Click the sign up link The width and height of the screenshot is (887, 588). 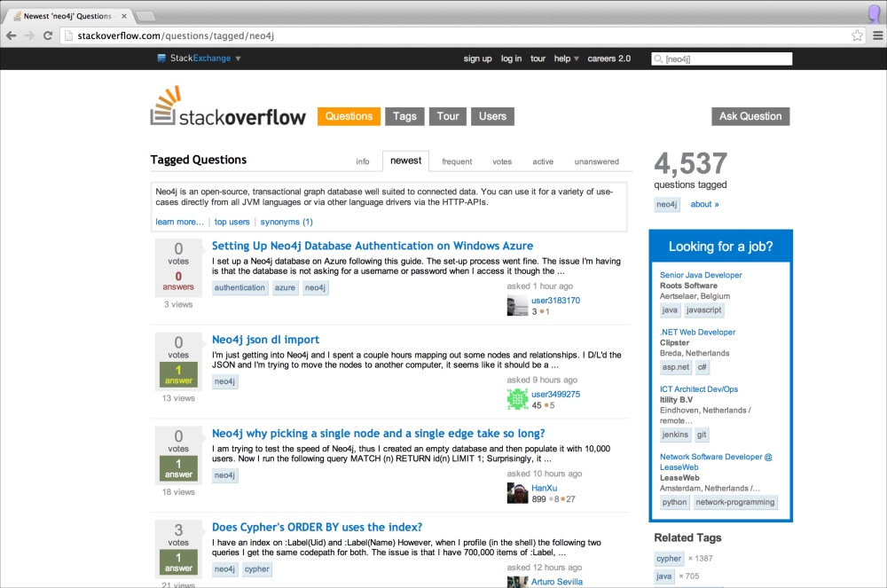477,59
